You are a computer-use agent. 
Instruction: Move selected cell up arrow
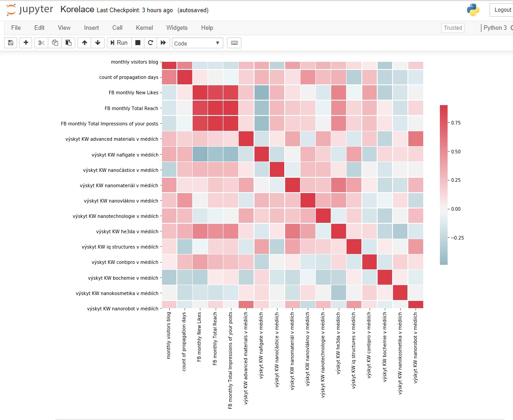(x=84, y=43)
